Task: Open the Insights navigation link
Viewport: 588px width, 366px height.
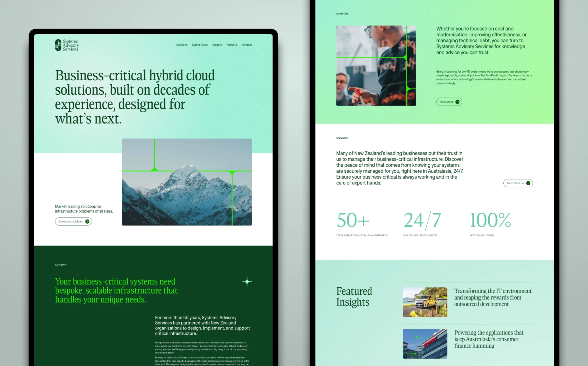Action: [217, 45]
